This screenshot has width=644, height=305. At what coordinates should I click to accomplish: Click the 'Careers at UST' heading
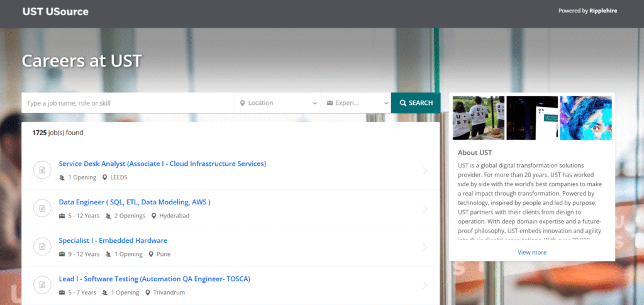pyautogui.click(x=82, y=61)
